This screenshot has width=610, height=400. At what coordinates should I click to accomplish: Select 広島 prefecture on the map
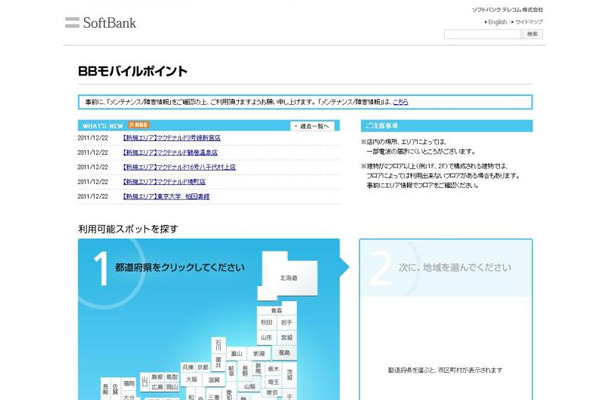pos(157,387)
